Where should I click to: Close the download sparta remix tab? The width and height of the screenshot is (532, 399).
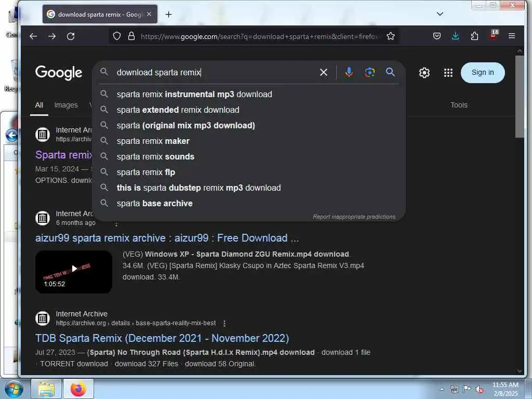[149, 14]
